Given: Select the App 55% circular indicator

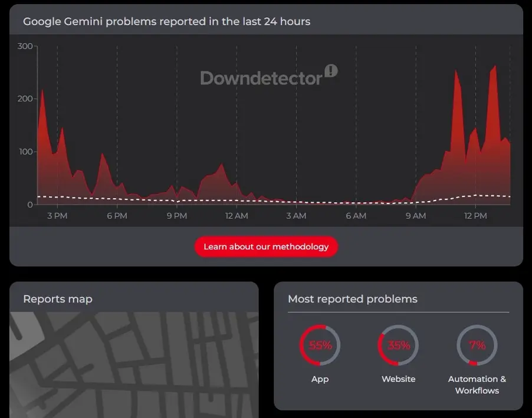Looking at the screenshot, I should tap(320, 345).
